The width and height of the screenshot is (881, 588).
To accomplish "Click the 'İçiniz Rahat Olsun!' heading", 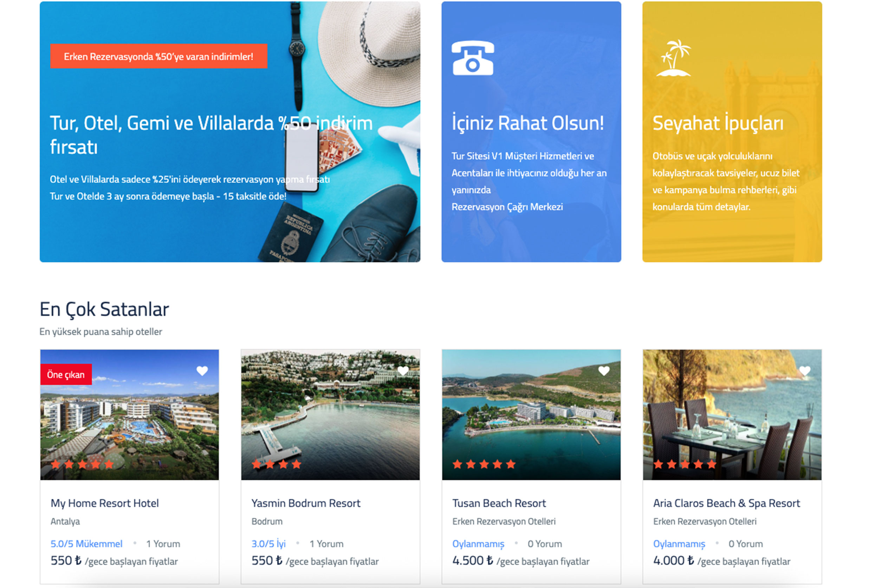I will (x=528, y=123).
